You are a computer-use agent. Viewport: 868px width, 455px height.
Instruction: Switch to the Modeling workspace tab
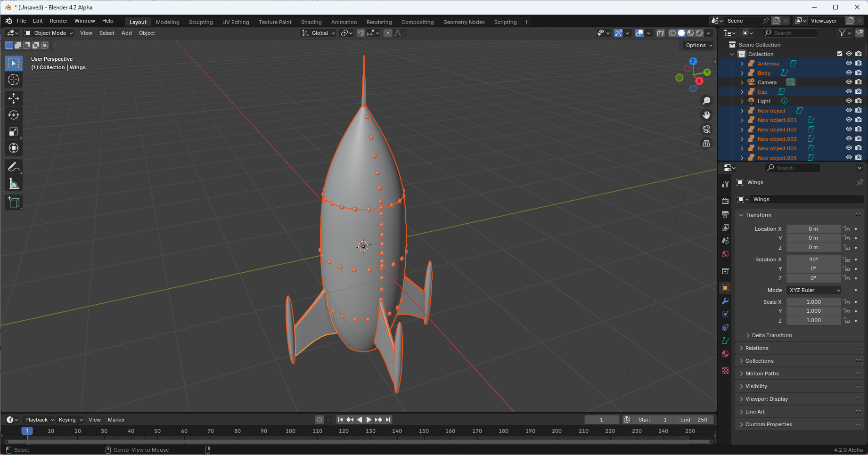click(x=168, y=22)
